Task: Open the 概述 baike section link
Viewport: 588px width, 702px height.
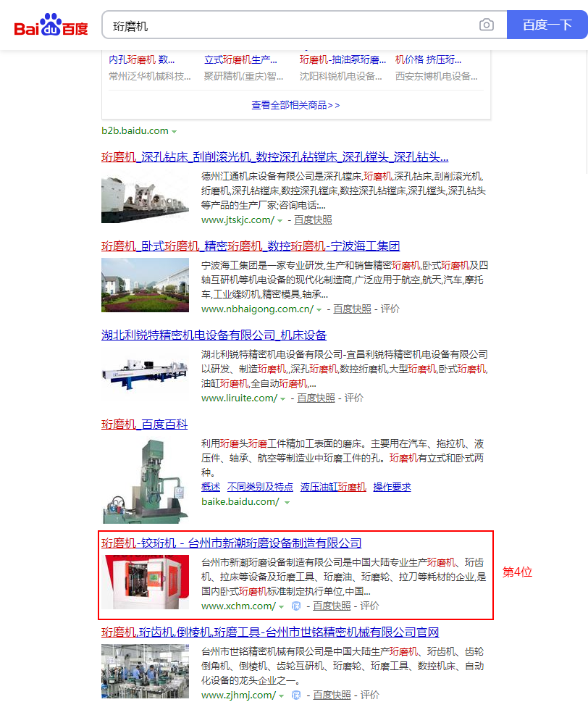Action: [211, 487]
